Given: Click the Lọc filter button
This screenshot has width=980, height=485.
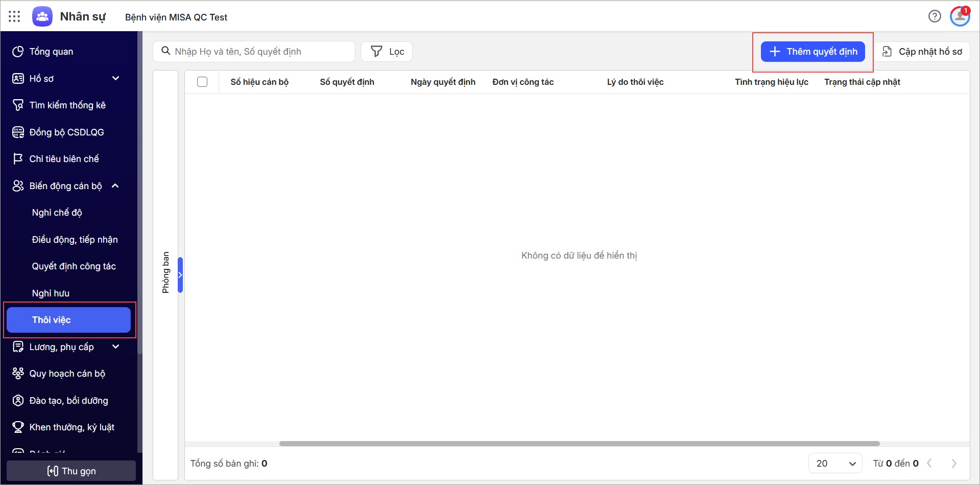Looking at the screenshot, I should [387, 52].
